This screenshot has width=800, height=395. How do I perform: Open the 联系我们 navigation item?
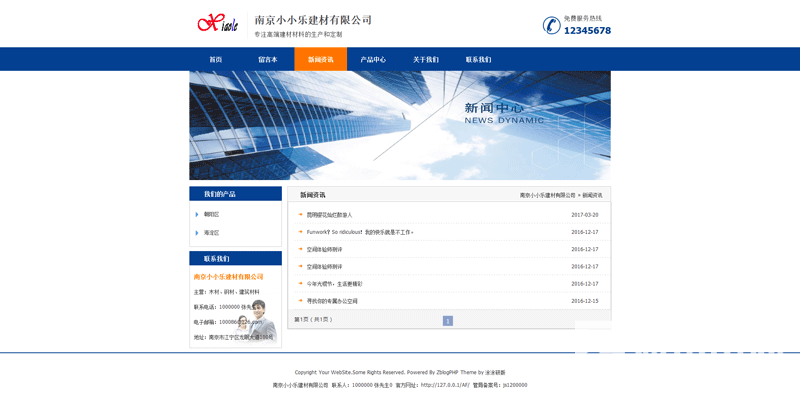click(x=478, y=59)
